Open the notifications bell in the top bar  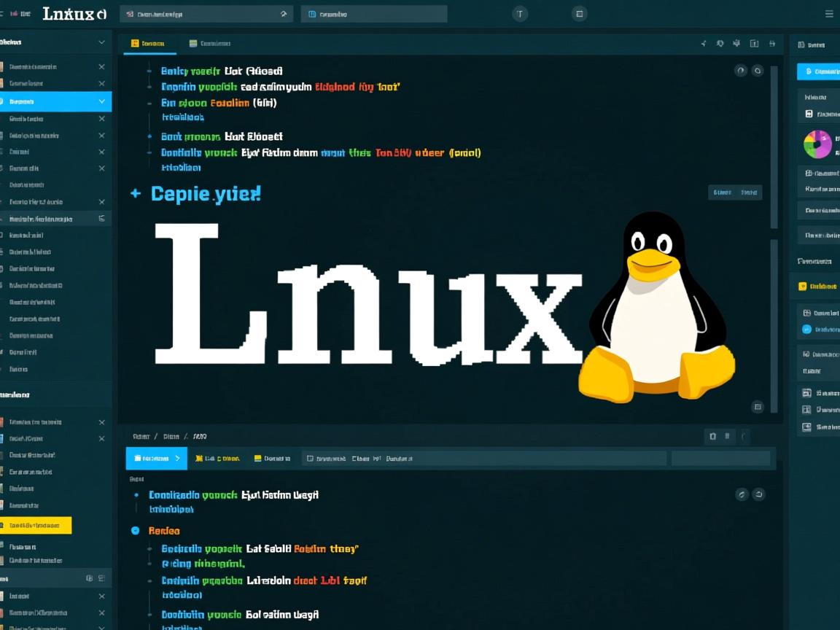[521, 13]
